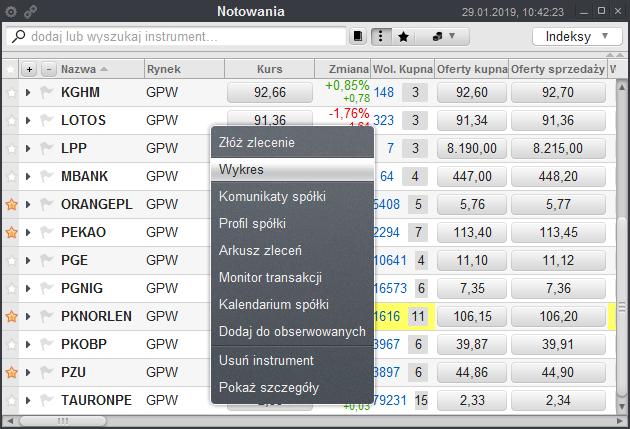This screenshot has width=630, height=429.
Task: Click the KGHM price 92,66 button
Action: coord(270,92)
